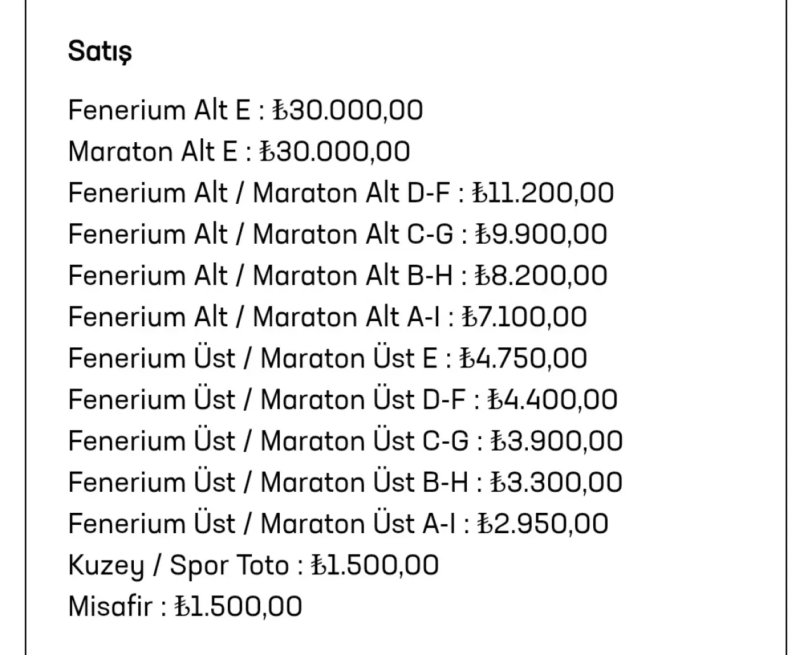Select the ₺9.900,00 price
The width and height of the screenshot is (812, 655).
(x=541, y=234)
